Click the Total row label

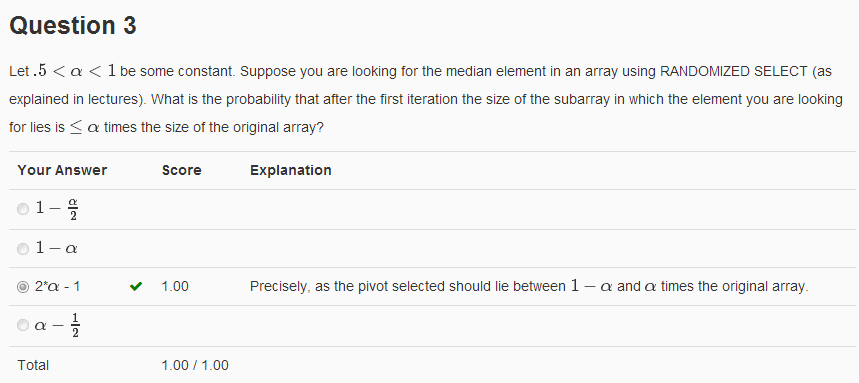point(33,365)
